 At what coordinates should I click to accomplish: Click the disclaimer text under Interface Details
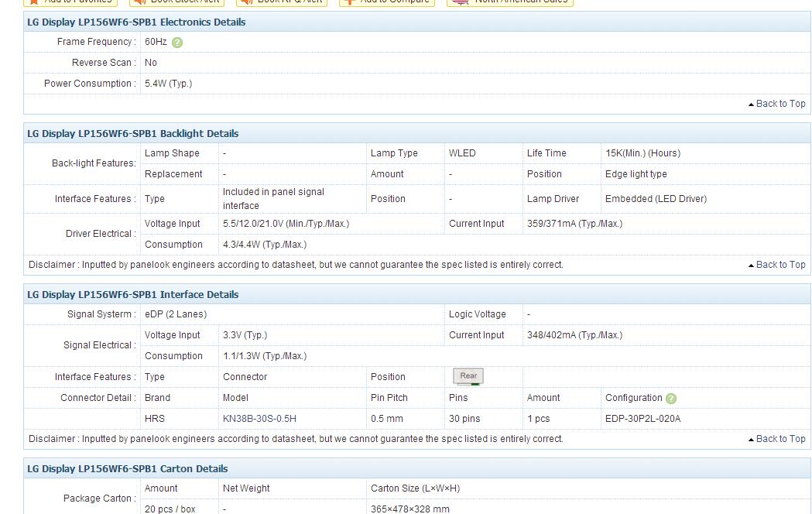(296, 438)
